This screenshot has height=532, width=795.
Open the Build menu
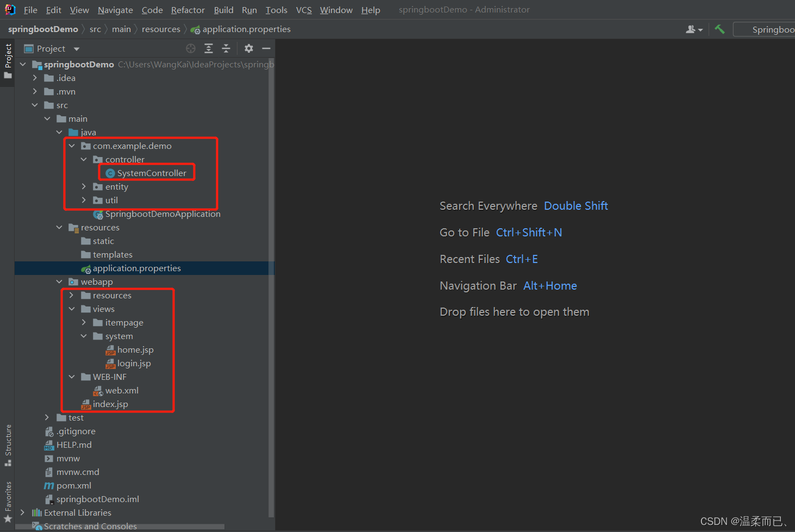coord(223,10)
